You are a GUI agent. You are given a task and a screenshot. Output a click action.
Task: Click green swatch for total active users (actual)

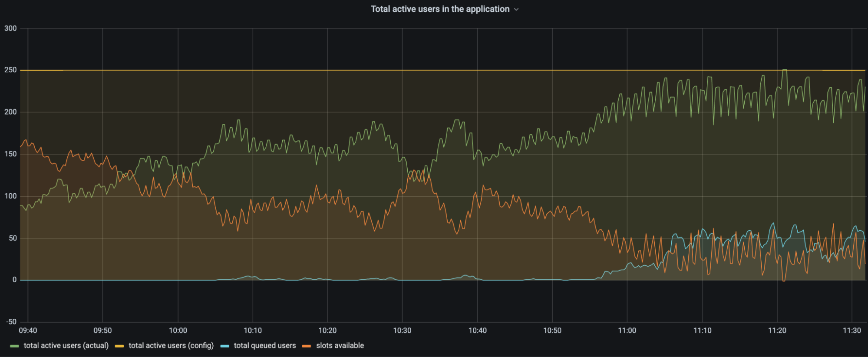pyautogui.click(x=14, y=346)
